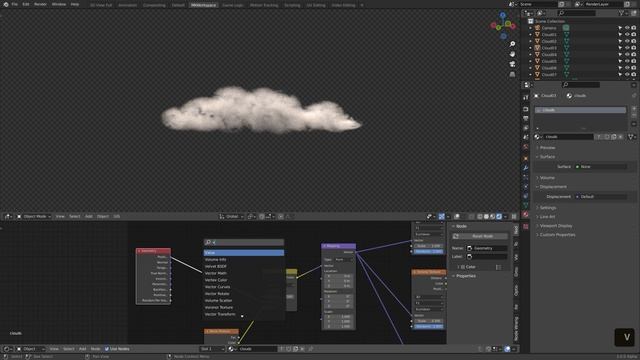Open Tool settings tab in Properties
The image size is (640, 360).
526,97
